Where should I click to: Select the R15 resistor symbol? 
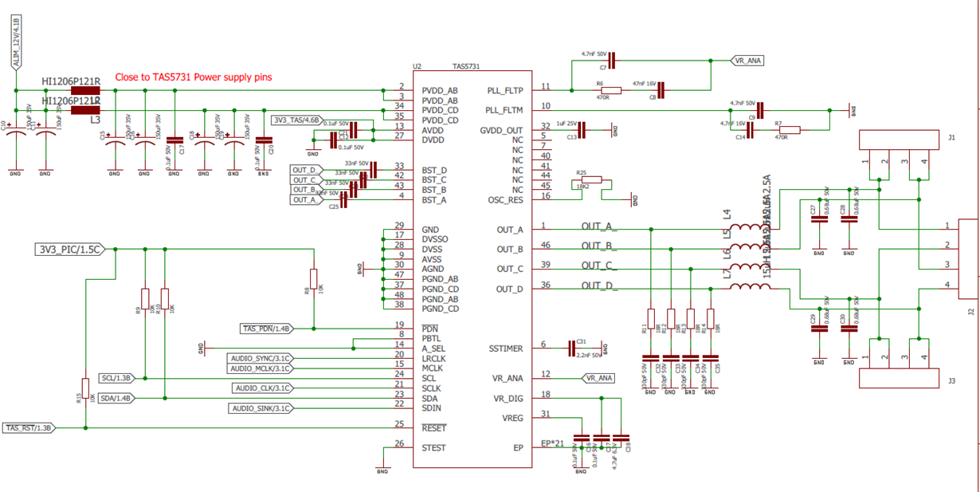tap(85, 388)
